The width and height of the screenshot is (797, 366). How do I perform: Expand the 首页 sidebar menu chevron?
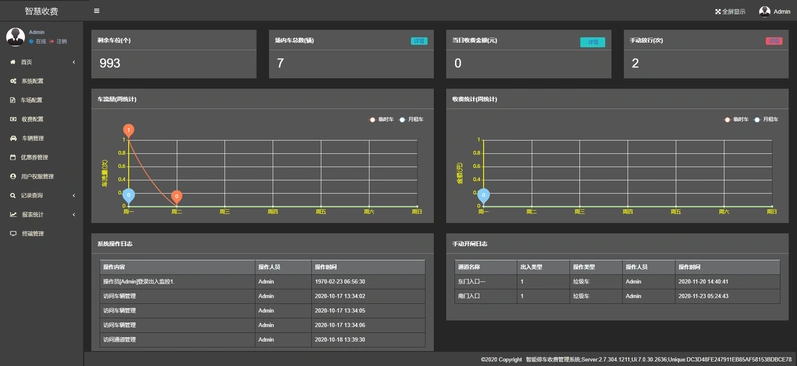coord(74,62)
